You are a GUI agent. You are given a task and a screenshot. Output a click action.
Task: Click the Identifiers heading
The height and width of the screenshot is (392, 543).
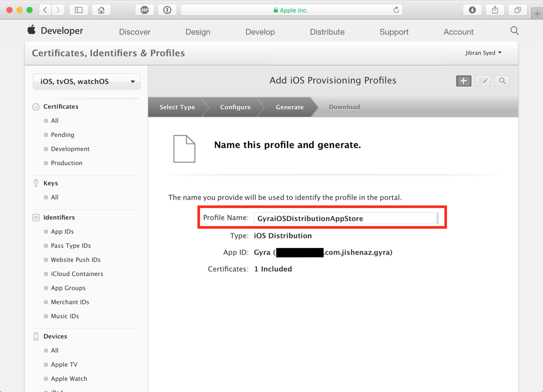[59, 218]
